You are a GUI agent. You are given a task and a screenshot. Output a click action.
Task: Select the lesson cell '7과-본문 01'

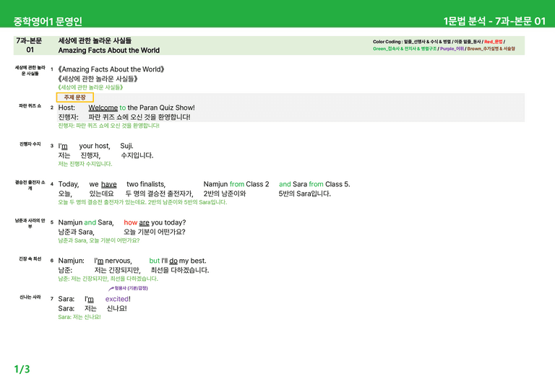(30, 45)
